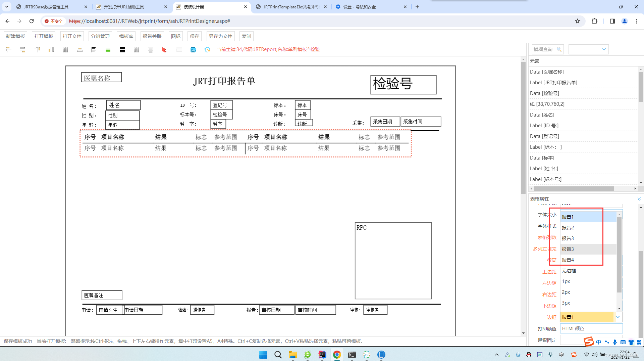The image size is (644, 361).
Task: Click the 打开文件 button
Action: coord(72,36)
